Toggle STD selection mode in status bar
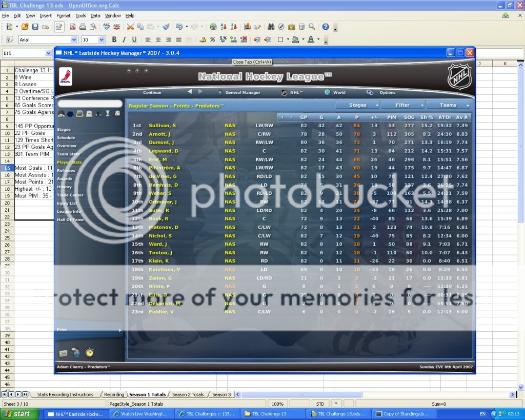 tap(320, 404)
